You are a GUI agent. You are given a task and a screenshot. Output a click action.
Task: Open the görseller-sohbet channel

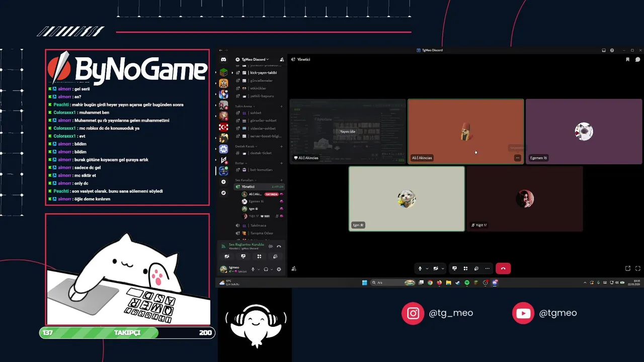coord(259,121)
